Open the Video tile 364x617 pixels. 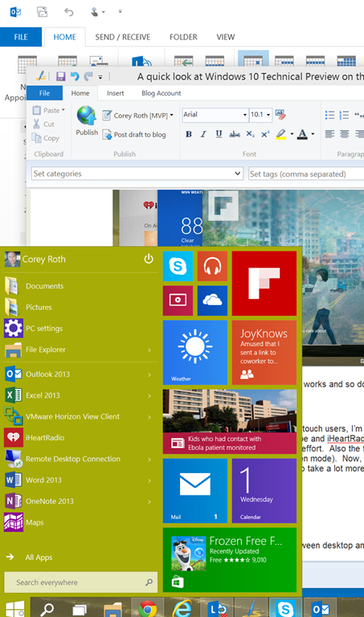pos(178,300)
